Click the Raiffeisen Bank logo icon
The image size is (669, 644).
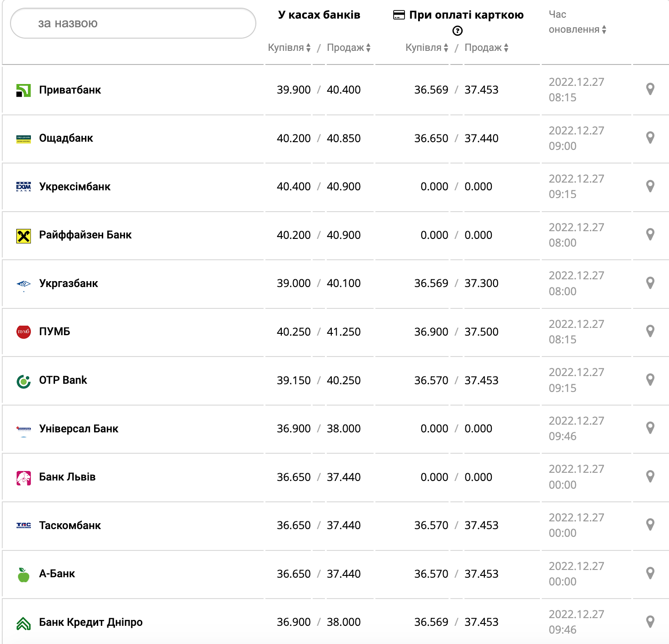click(24, 236)
